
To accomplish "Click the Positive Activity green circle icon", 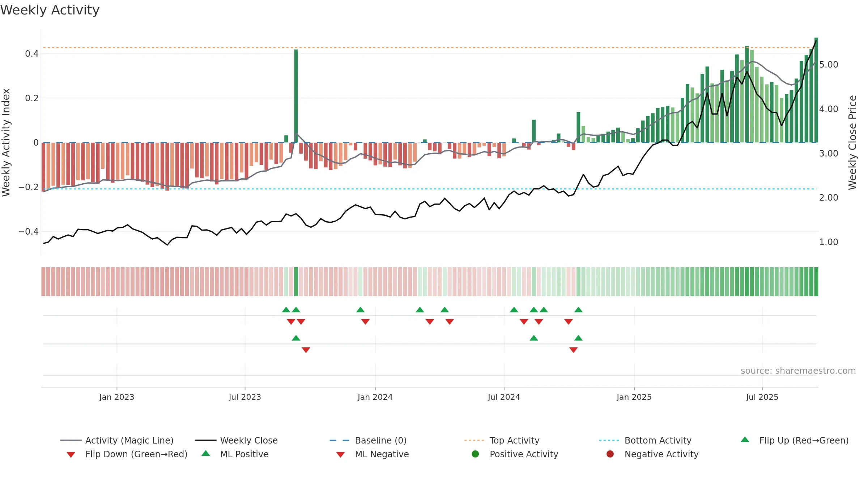I will point(475,454).
